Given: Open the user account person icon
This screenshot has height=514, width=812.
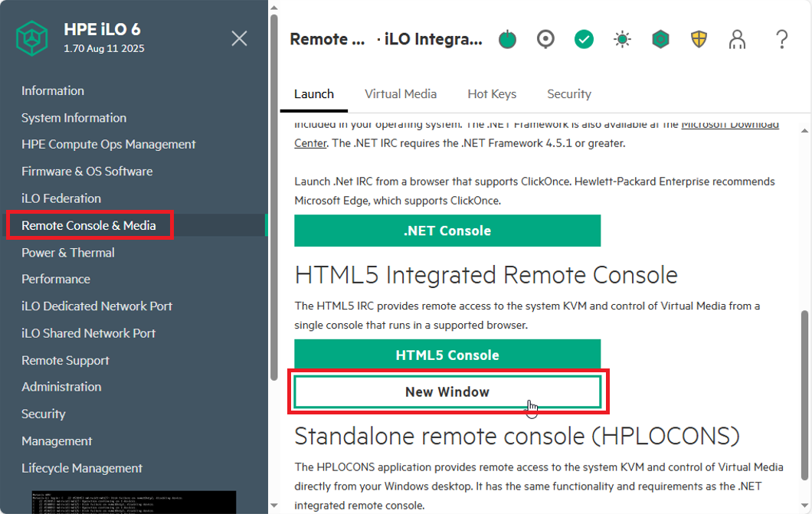Looking at the screenshot, I should (x=737, y=39).
